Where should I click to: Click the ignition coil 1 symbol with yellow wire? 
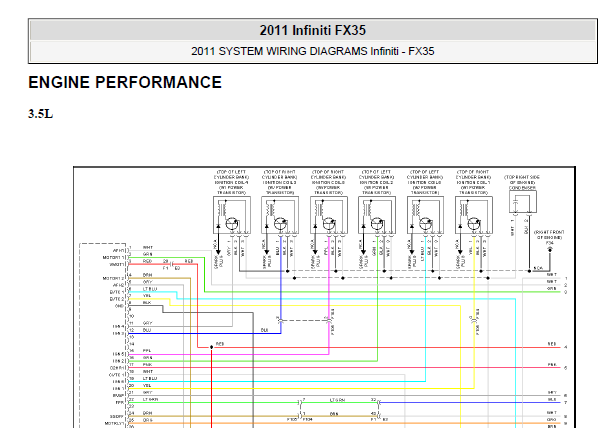click(474, 215)
